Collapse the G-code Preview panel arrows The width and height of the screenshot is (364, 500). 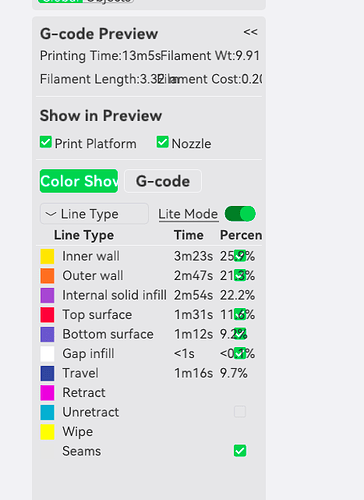[250, 32]
